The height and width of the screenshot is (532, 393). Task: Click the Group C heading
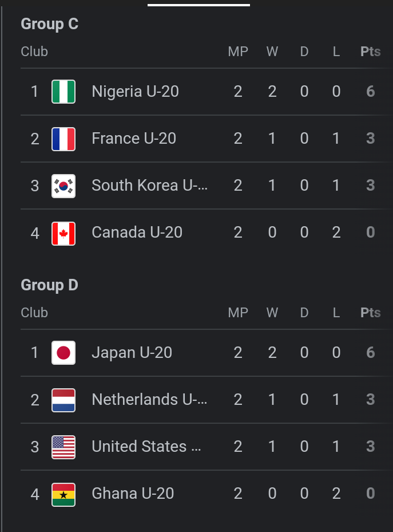pos(50,24)
